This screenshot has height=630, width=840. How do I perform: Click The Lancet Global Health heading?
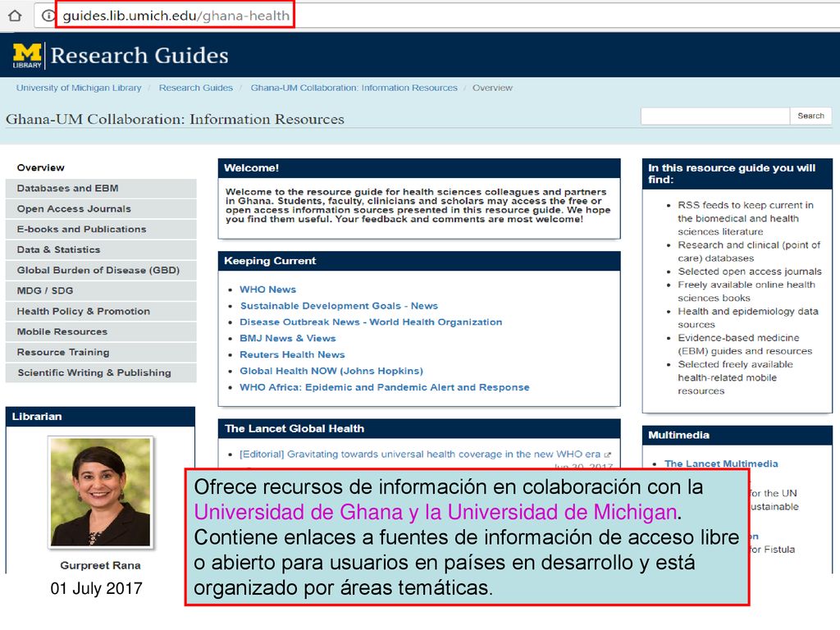click(294, 428)
